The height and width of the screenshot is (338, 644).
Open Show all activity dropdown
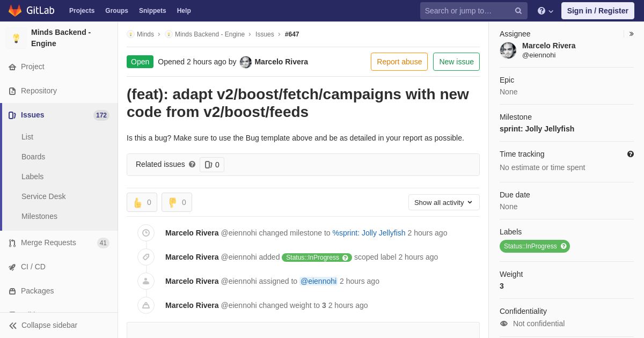(444, 202)
